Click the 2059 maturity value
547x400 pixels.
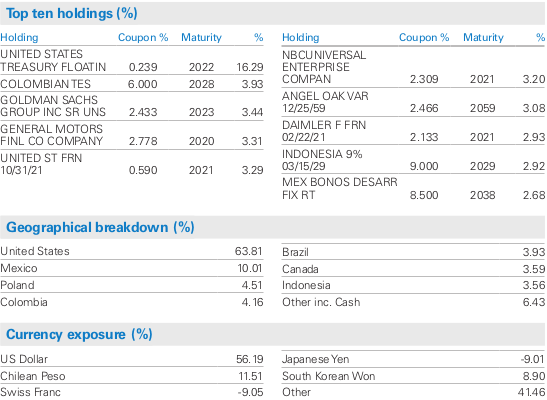pos(482,108)
